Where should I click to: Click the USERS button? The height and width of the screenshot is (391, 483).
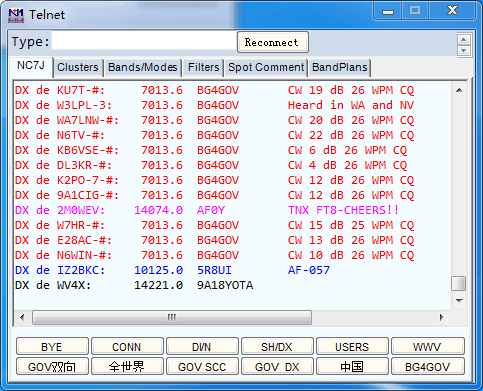point(352,347)
